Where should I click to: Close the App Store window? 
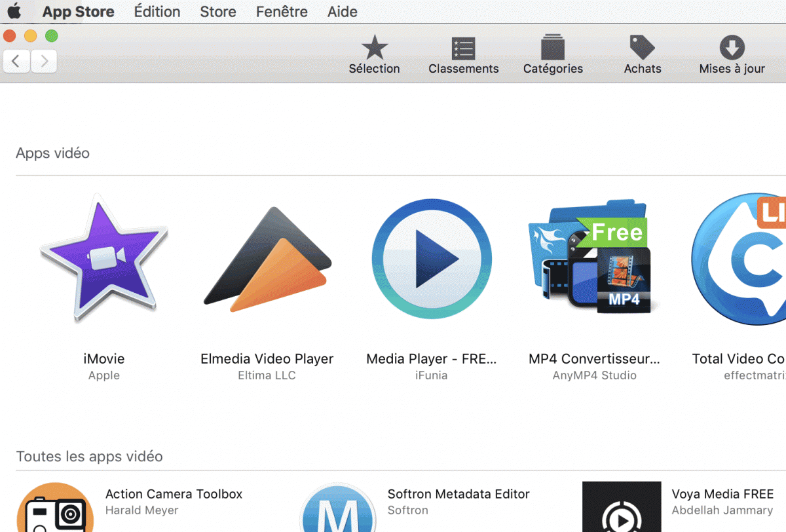tap(10, 35)
